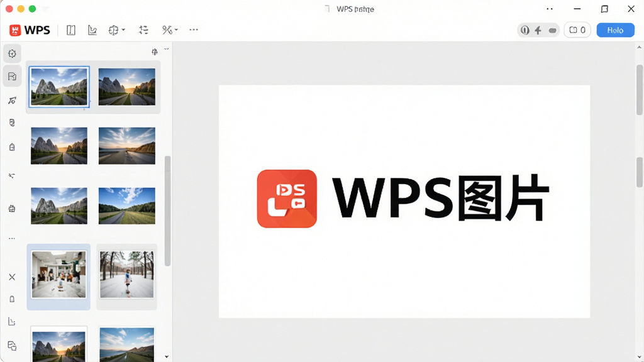Screen dimensions: 644x362
Task: Click the X icon in left sidebar
Action: (12, 277)
